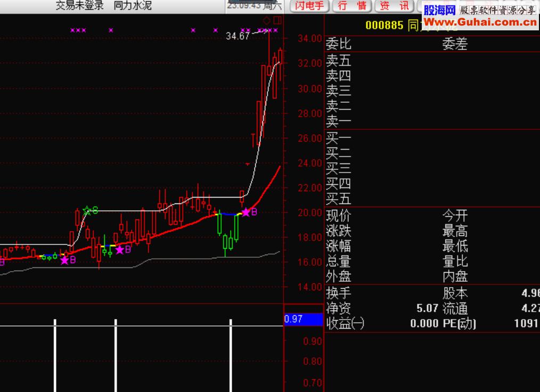540x392 pixels.
Task: Select the 买三 bid row
Action: pos(432,168)
